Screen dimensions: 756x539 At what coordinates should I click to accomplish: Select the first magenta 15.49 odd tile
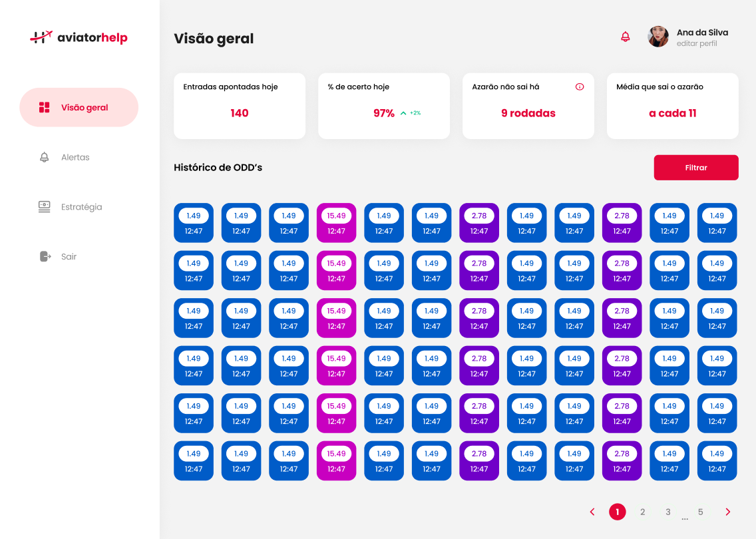tap(337, 222)
